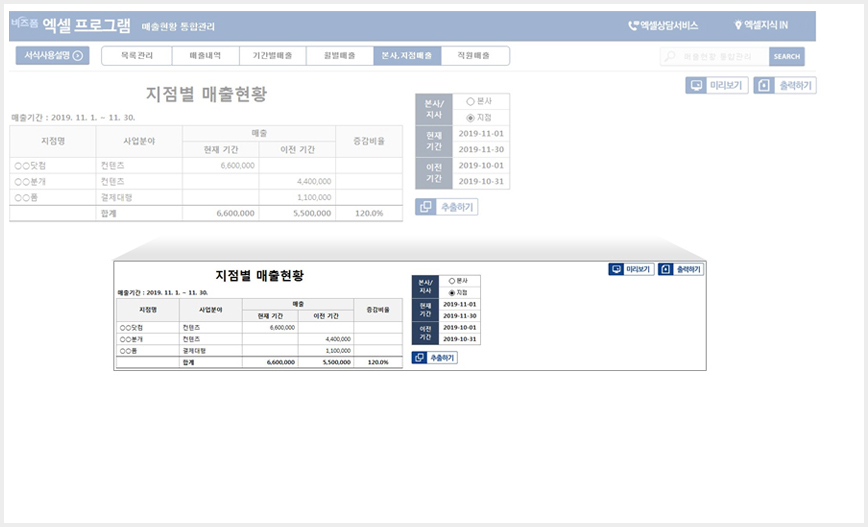The height and width of the screenshot is (527, 868).
Task: Switch to the 직원매출 tab
Action: (474, 56)
